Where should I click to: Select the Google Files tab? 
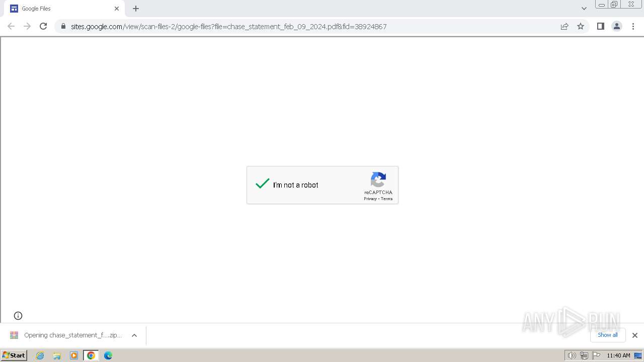[x=64, y=9]
